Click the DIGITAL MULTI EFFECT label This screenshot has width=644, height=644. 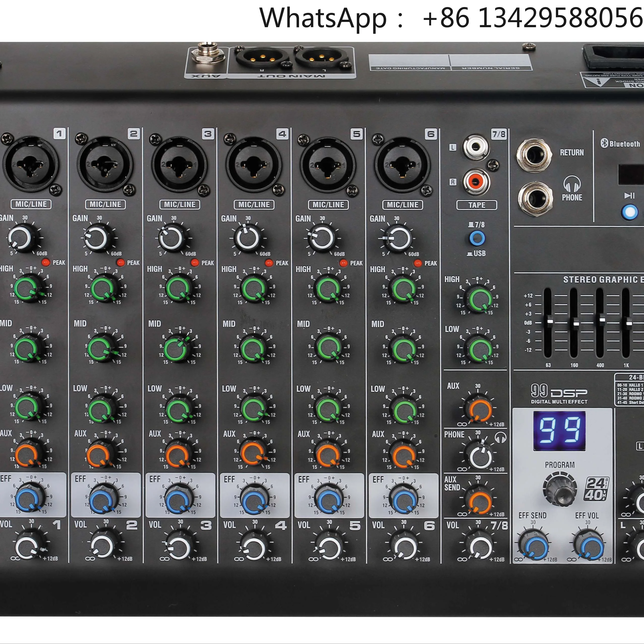[x=559, y=402]
